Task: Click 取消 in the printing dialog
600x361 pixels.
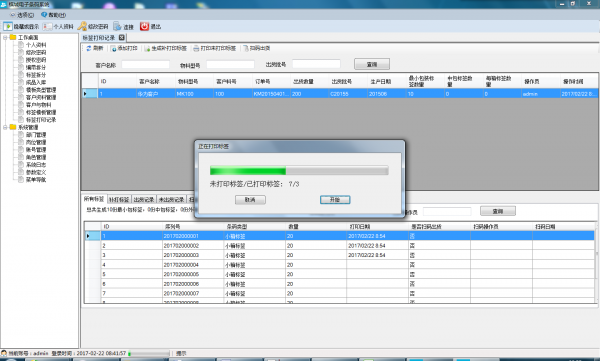Action: click(250, 200)
